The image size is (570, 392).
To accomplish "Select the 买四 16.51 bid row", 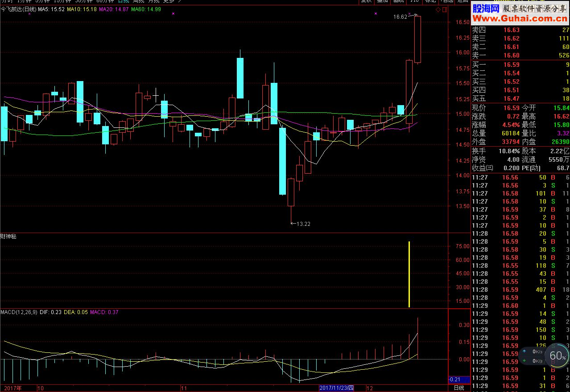I will pyautogui.click(x=520, y=90).
